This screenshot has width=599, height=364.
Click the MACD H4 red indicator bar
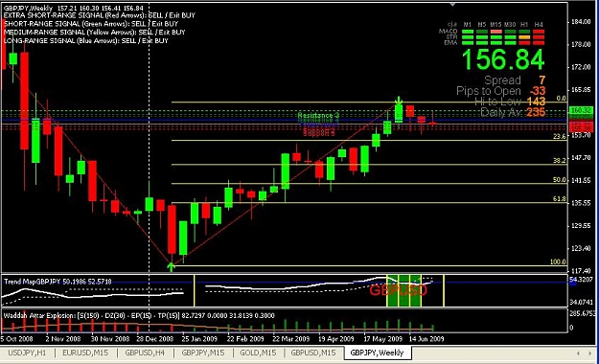(x=539, y=32)
